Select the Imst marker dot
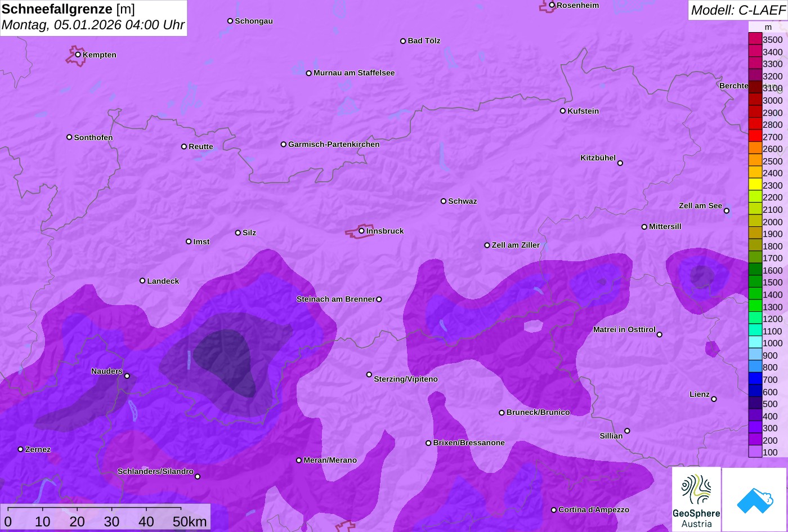 coord(189,242)
